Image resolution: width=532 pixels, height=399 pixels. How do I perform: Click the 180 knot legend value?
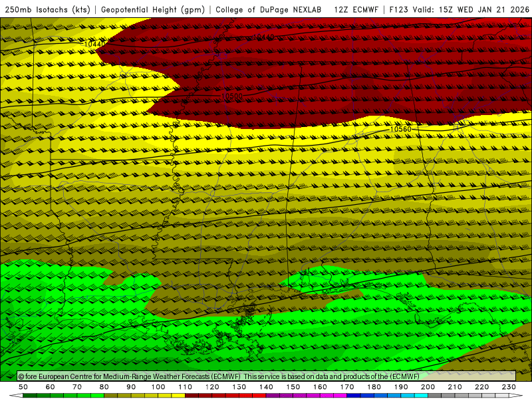pos(374,387)
